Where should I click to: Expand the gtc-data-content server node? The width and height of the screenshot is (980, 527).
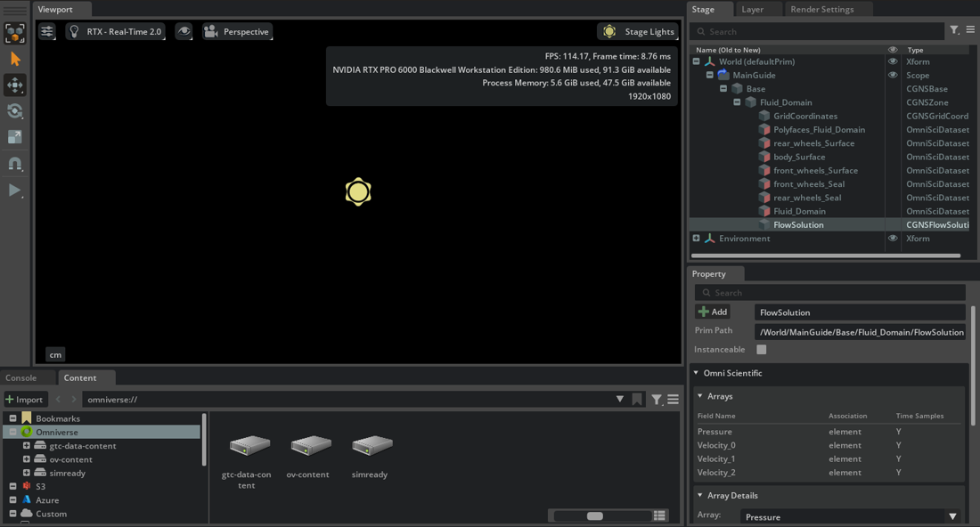tap(26, 446)
